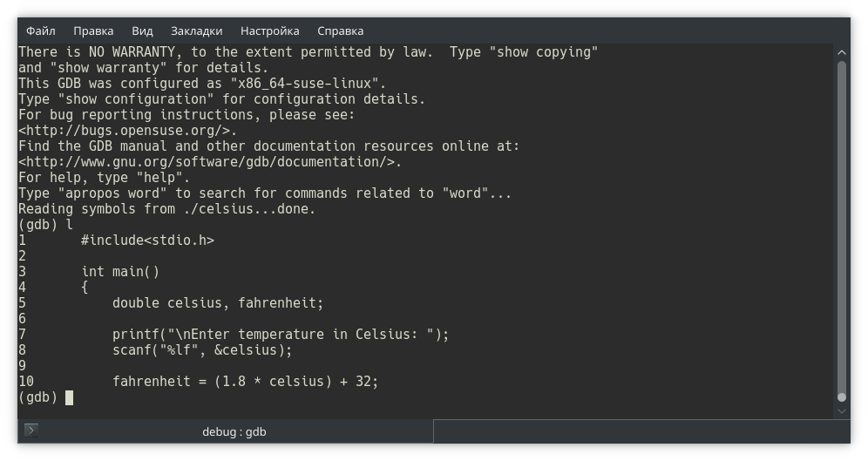868x461 pixels.
Task: Click the #include<stdio.h> line
Action: click(x=147, y=241)
